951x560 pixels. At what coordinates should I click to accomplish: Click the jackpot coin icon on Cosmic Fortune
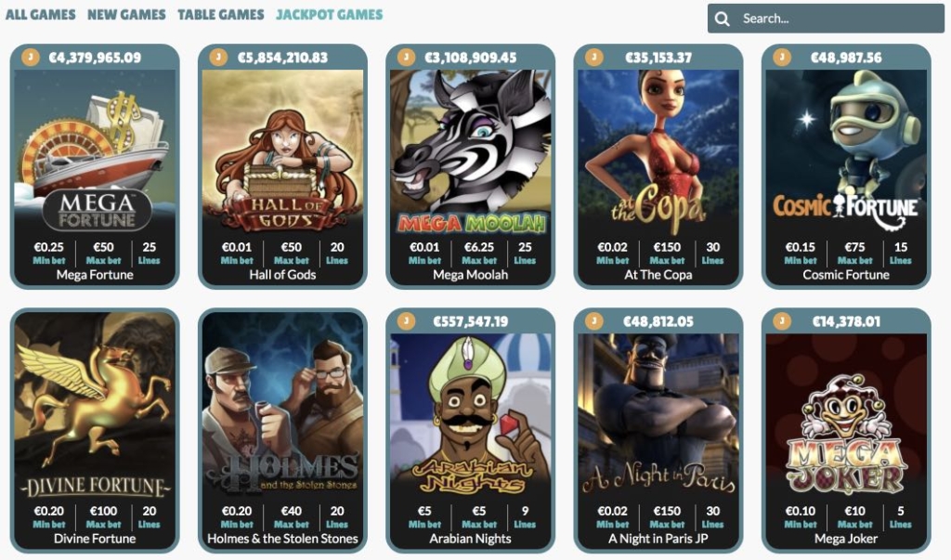[x=782, y=57]
